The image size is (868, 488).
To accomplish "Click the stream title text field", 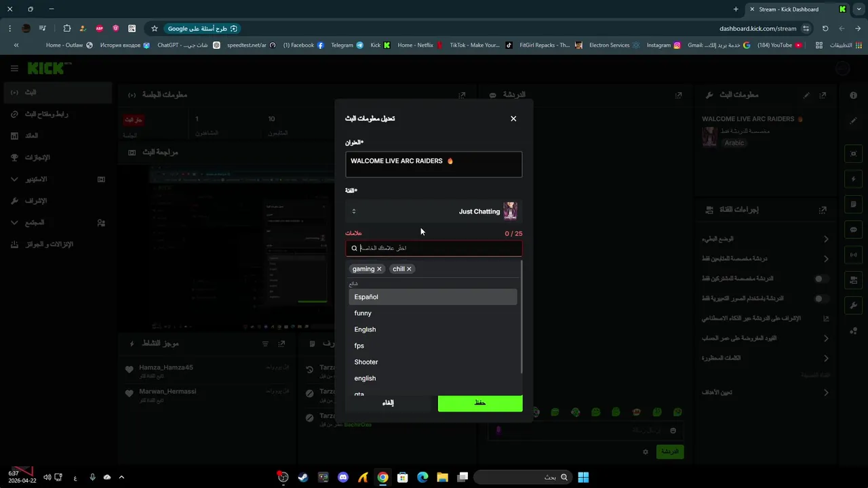I will 433,164.
